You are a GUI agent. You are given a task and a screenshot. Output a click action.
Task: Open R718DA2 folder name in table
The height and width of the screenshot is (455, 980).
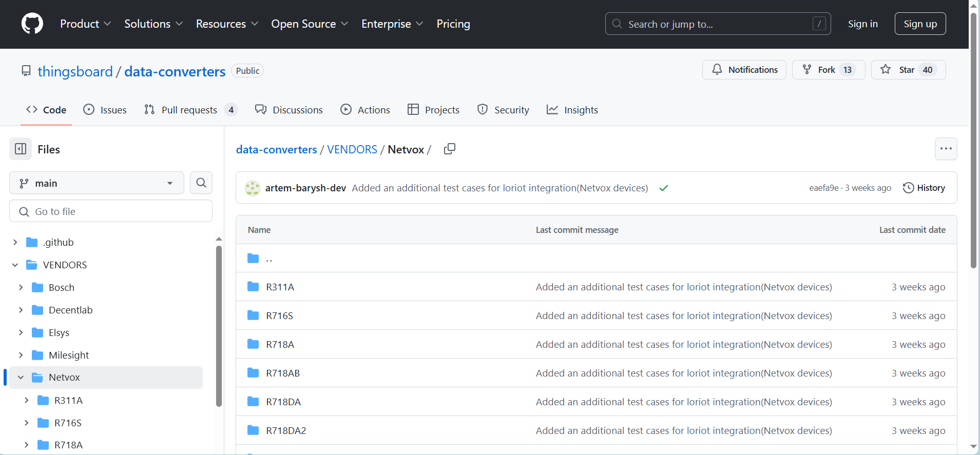286,430
